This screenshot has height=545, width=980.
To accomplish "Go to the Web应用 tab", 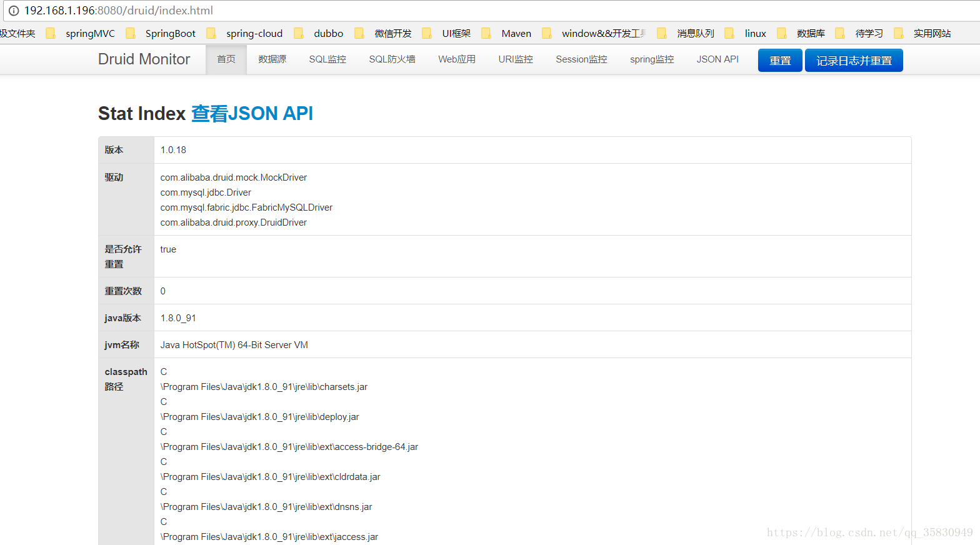I will pos(457,59).
